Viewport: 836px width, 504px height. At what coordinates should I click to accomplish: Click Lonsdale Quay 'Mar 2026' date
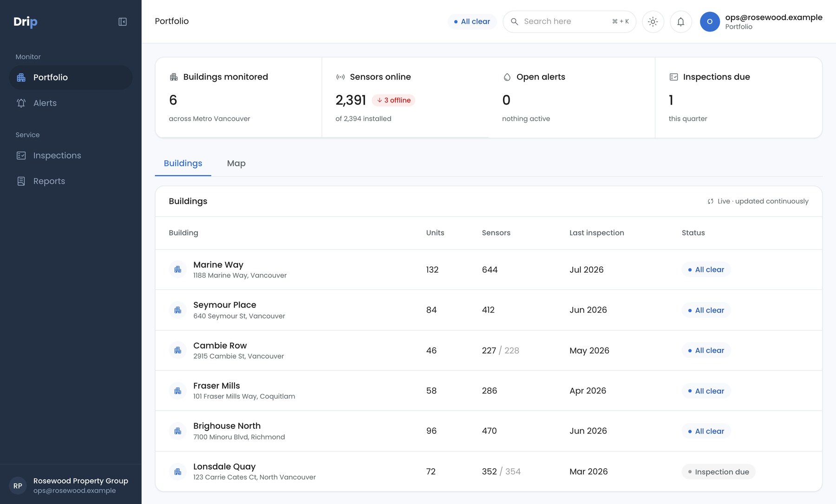[x=588, y=472]
